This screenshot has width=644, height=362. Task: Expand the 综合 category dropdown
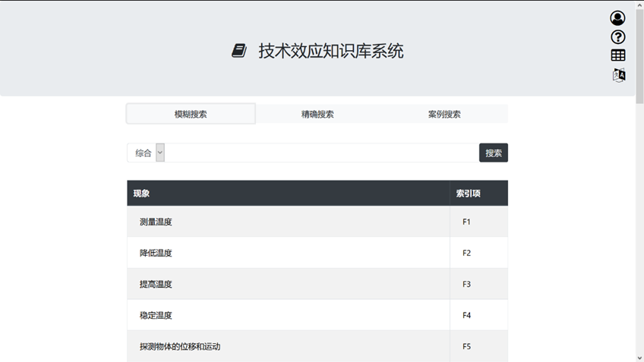point(147,153)
